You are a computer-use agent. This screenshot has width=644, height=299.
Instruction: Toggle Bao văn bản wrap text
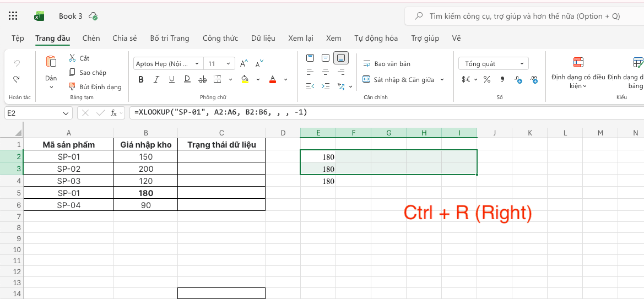click(387, 64)
